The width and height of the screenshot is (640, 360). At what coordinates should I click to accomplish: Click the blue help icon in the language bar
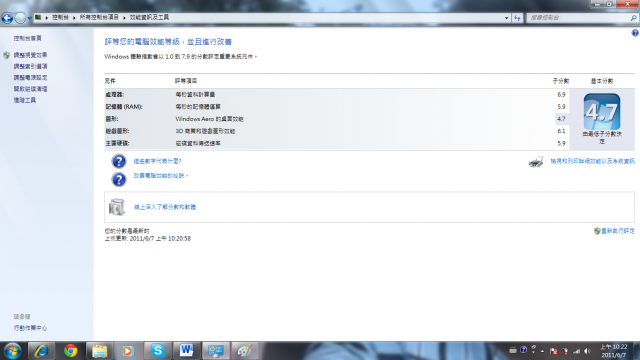coord(523,350)
